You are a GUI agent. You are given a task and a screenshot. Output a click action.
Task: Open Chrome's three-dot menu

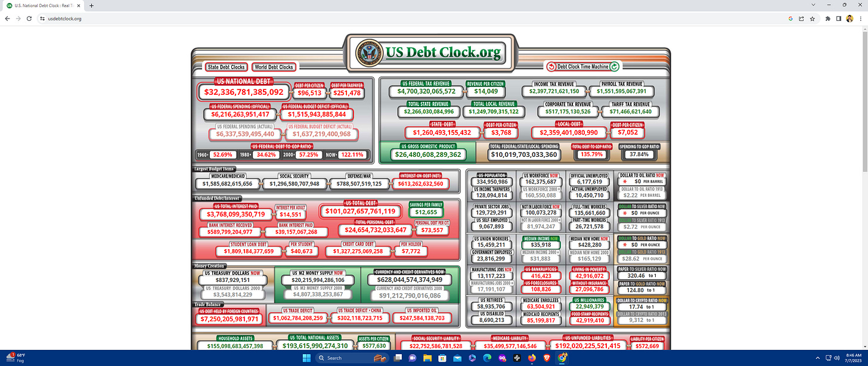pos(860,18)
